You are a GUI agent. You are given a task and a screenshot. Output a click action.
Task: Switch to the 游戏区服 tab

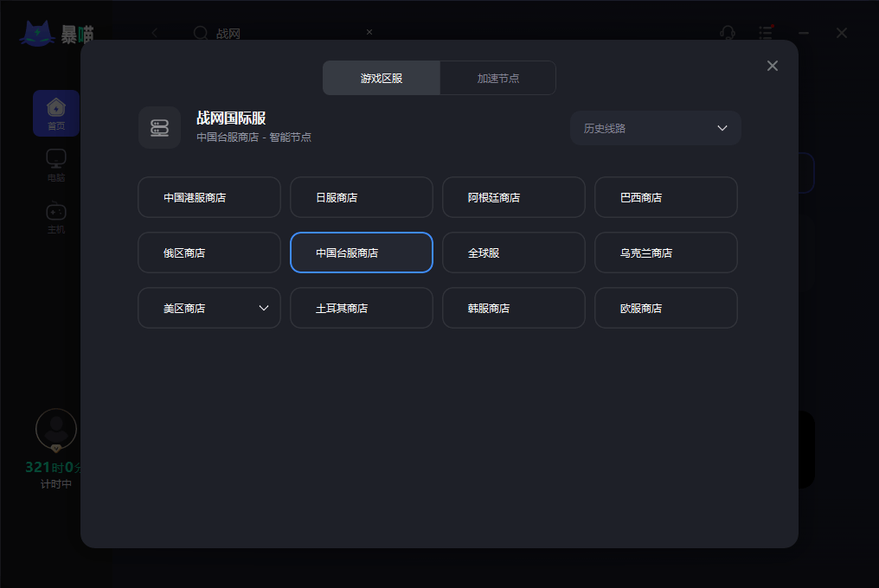pyautogui.click(x=381, y=78)
